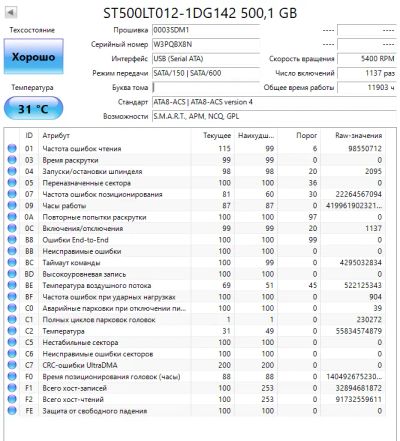Click the 31 °C temperature button
Screen dimensions: 400x441
tap(33, 108)
